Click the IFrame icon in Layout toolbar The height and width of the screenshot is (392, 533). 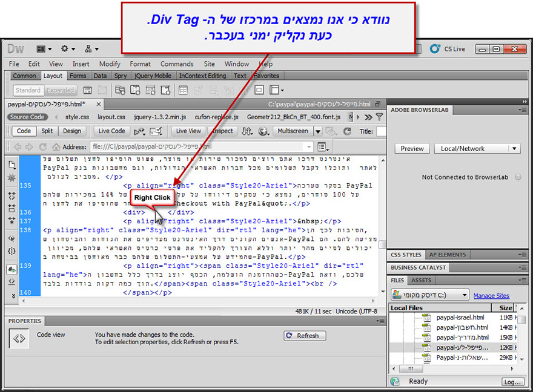(259, 90)
